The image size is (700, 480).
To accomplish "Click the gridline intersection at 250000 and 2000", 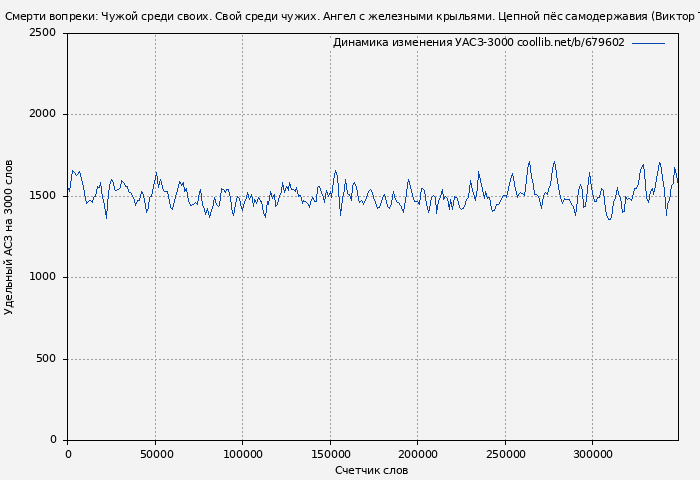I will [x=505, y=114].
